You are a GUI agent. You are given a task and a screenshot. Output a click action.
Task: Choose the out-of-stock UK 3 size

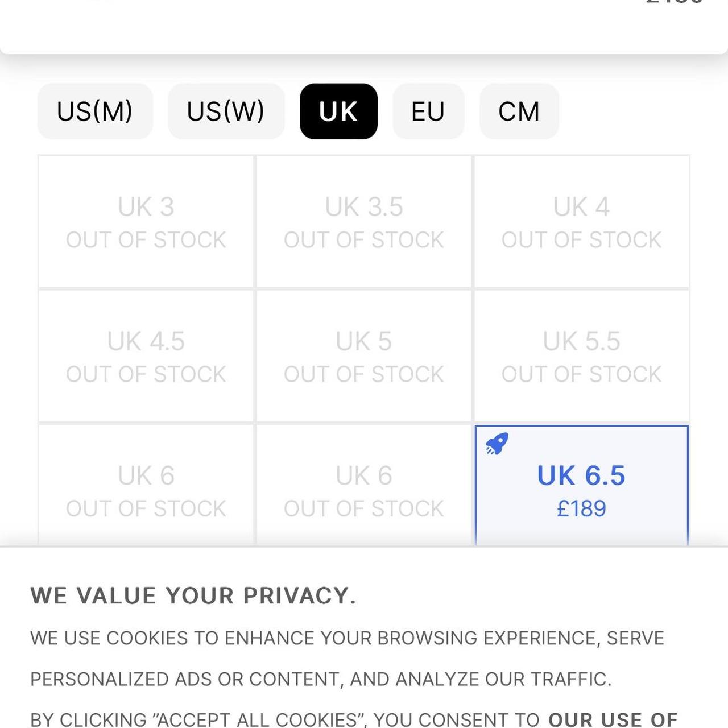pos(146,222)
